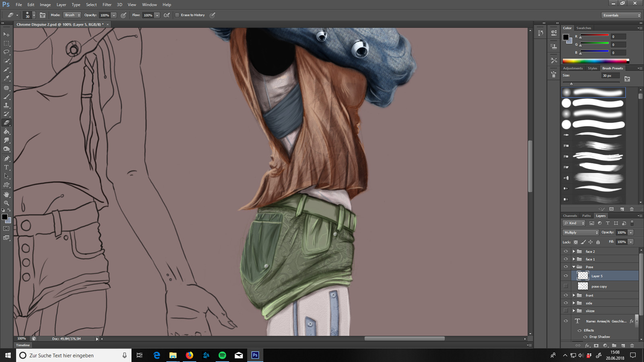Image resolution: width=644 pixels, height=362 pixels.
Task: Open Firefox from the taskbar
Action: coord(189,355)
